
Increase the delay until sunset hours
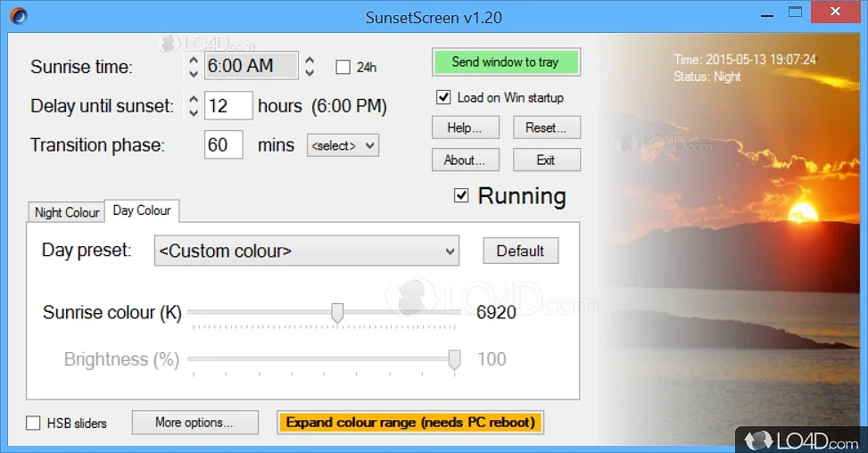coord(194,100)
